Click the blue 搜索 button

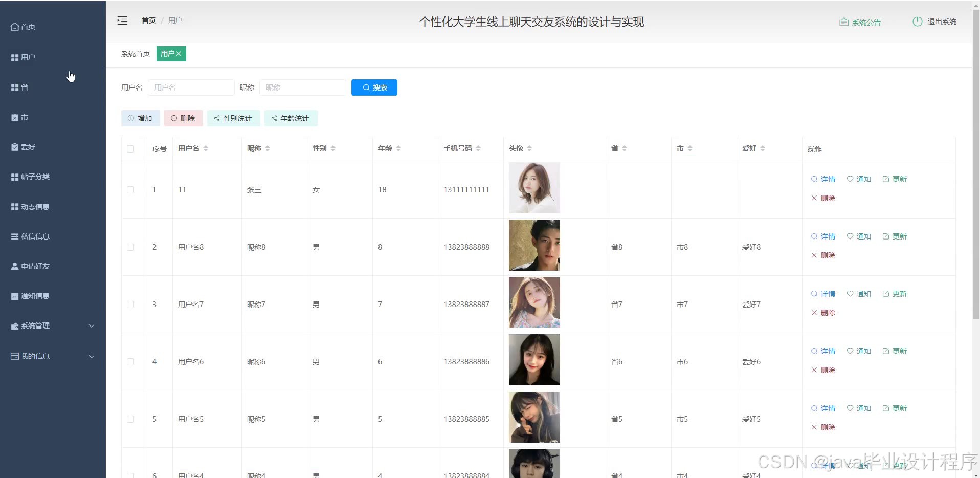pos(374,88)
